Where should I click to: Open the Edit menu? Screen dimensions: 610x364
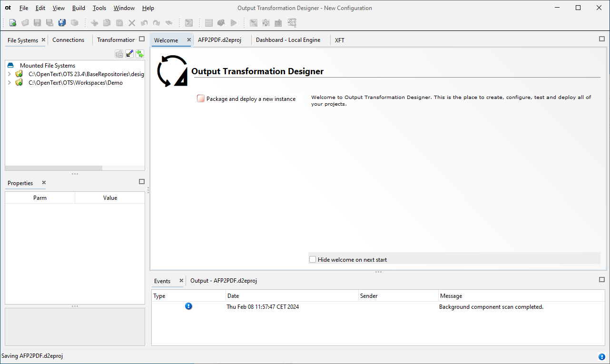40,8
